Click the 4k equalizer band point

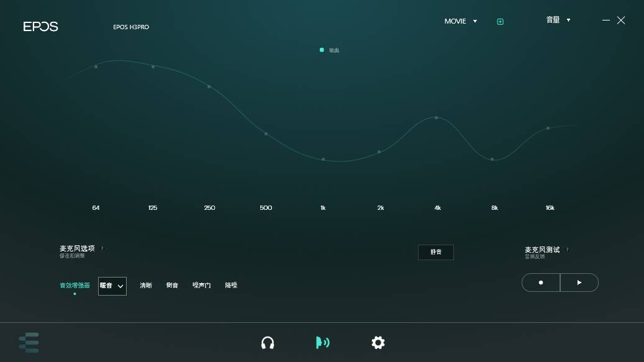pos(437,117)
